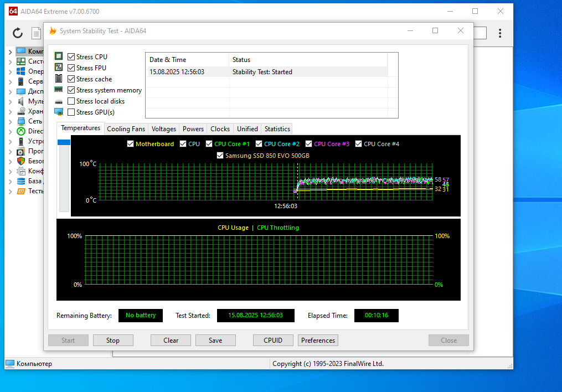Viewport: 562px width, 392px height.
Task: Click the Report page icon in toolbar
Action: point(37,33)
